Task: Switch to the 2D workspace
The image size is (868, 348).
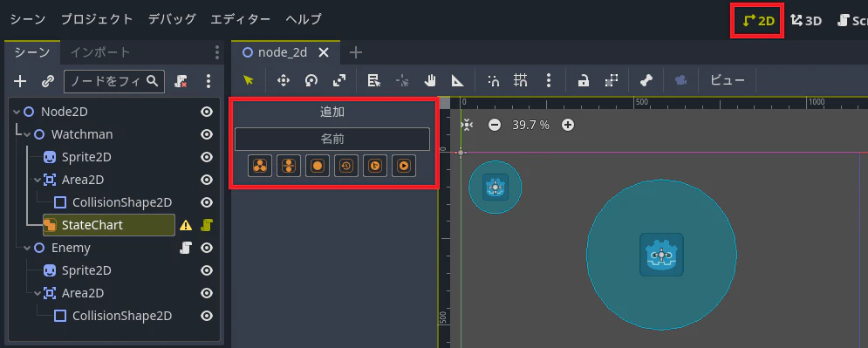Action: click(x=758, y=21)
